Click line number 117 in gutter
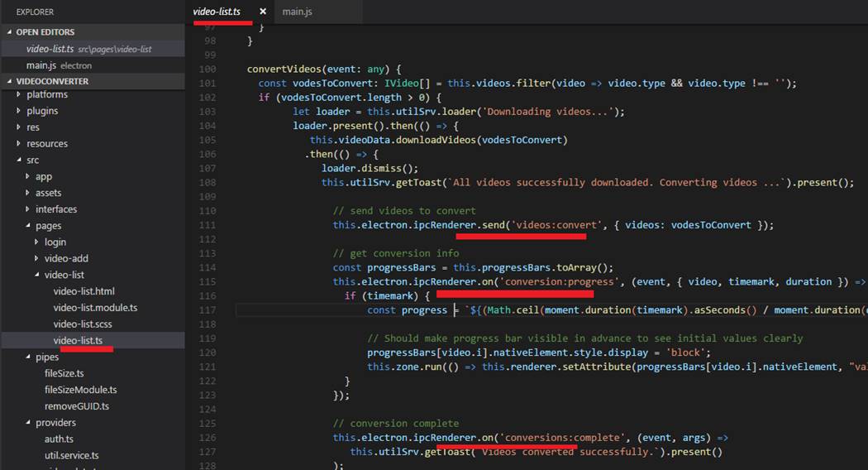Screen dimensions: 868x470 (x=206, y=310)
